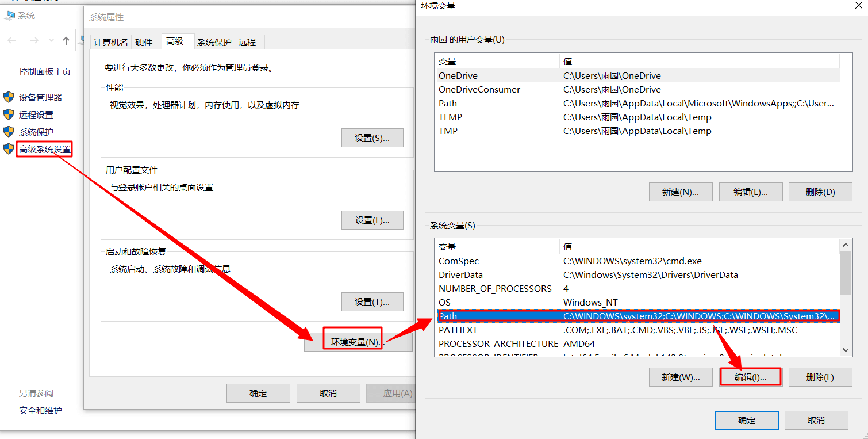Click the shield icon beside 远程设置
The width and height of the screenshot is (868, 439).
click(9, 114)
